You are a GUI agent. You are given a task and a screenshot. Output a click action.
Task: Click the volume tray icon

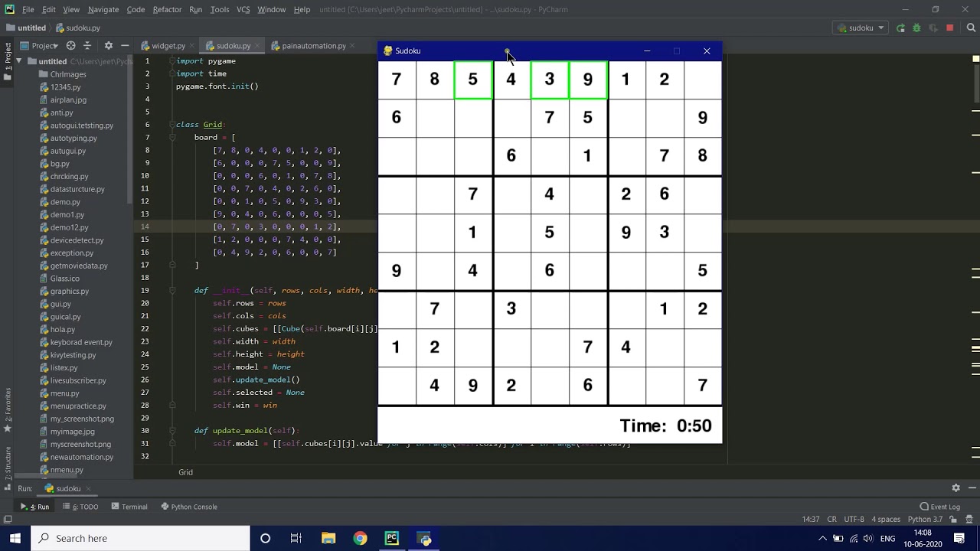click(870, 538)
